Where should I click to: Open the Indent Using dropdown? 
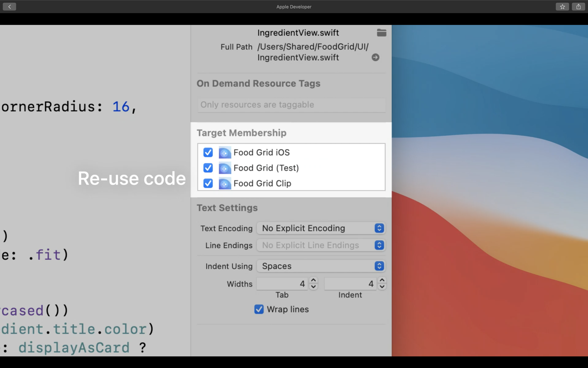click(321, 266)
